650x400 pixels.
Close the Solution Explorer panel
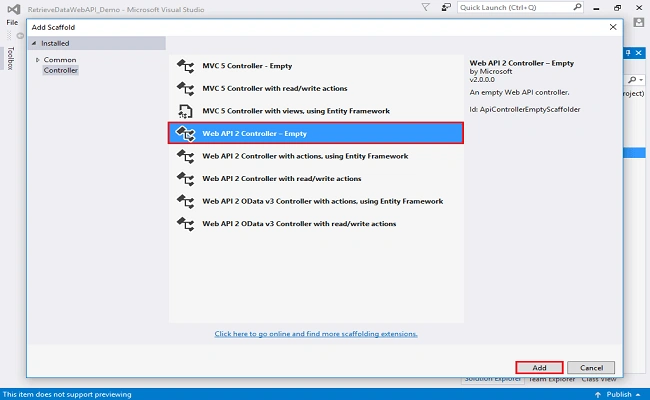639,53
